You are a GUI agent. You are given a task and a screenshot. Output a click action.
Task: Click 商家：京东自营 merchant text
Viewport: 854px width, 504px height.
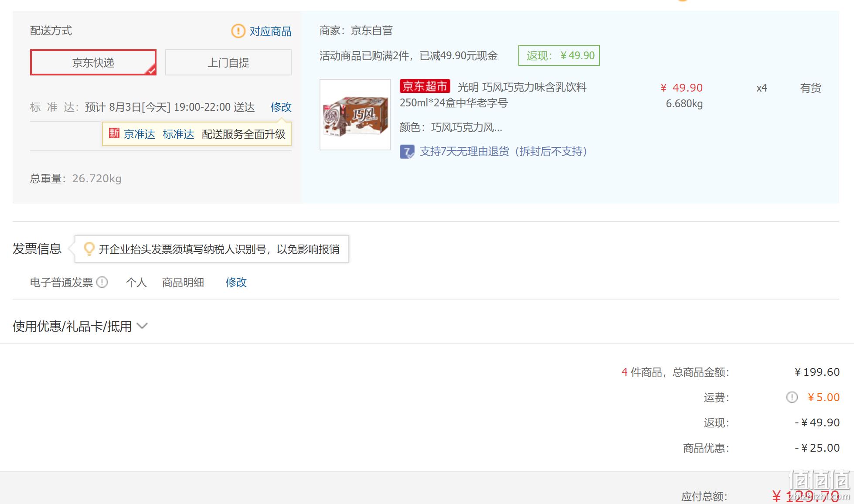click(356, 31)
